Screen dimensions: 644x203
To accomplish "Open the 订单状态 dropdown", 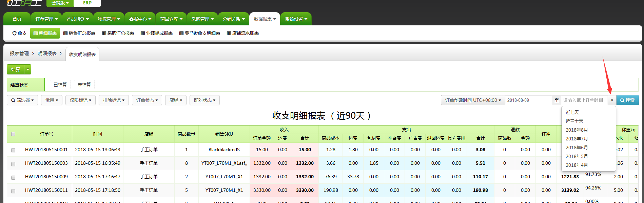I will click(x=147, y=100).
